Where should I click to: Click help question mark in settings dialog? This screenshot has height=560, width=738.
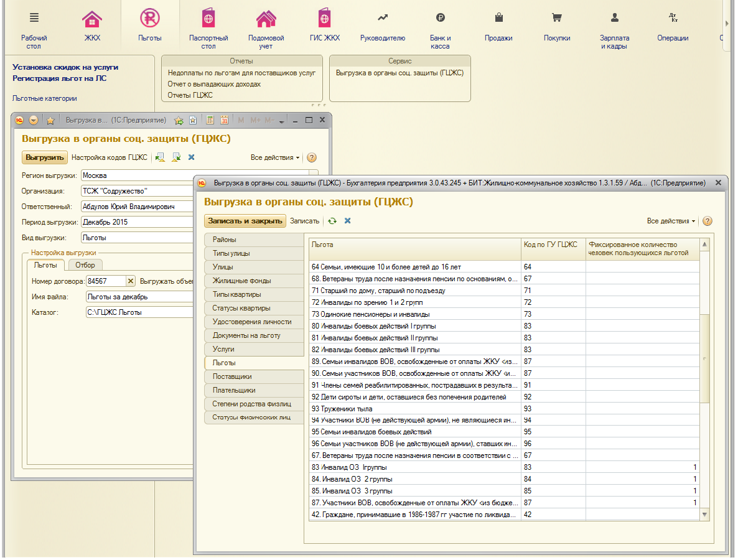point(707,221)
